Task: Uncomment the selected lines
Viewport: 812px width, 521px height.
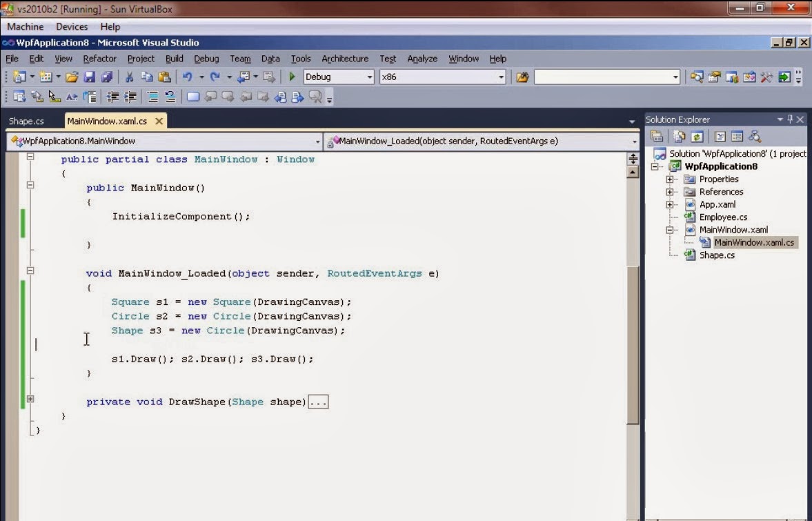Action: pyautogui.click(x=170, y=97)
